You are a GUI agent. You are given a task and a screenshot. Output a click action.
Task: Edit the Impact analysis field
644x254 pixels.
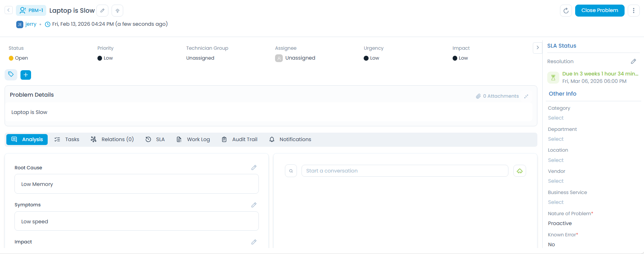tap(254, 242)
